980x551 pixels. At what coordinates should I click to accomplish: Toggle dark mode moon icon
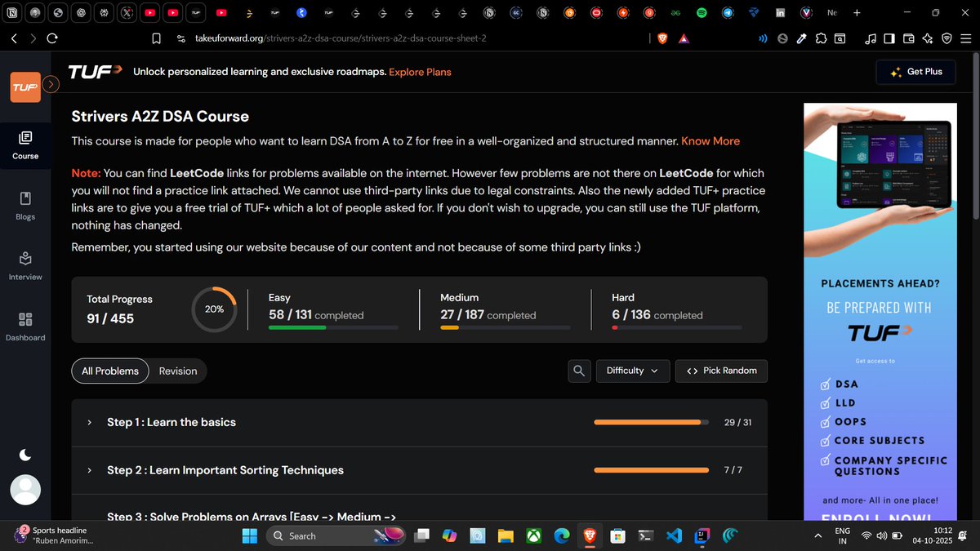(x=25, y=454)
